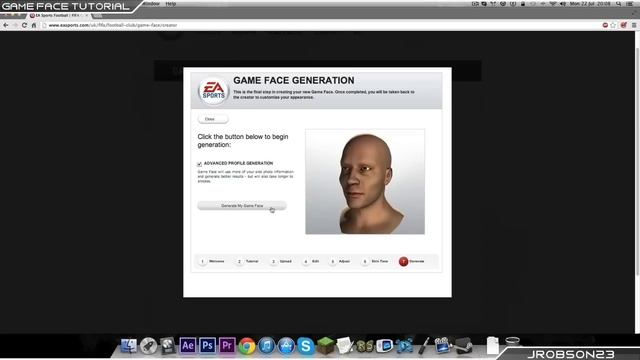This screenshot has height=360, width=640.
Task: Launch Minecraft from the dock
Action: point(326,346)
